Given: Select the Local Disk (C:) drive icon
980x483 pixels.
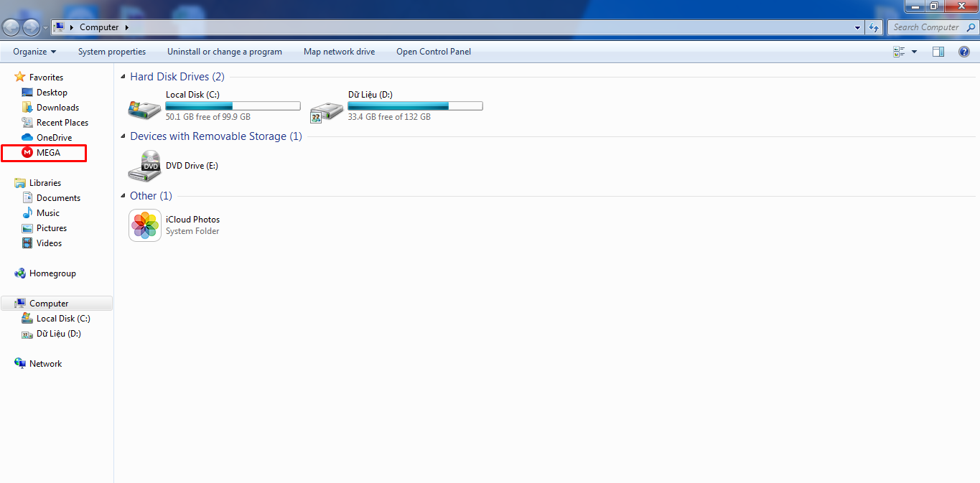Looking at the screenshot, I should point(145,108).
